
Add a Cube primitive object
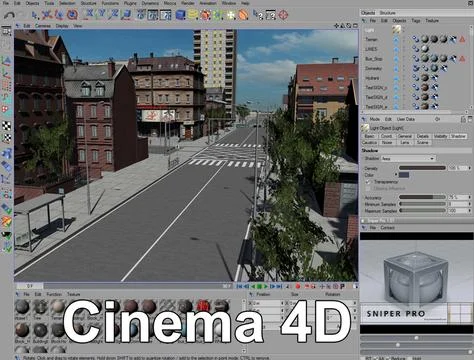(180, 15)
